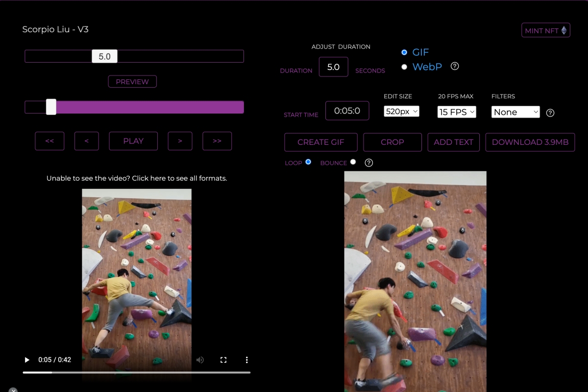Click the Duration seconds input field
This screenshot has width=588, height=392.
click(x=334, y=67)
